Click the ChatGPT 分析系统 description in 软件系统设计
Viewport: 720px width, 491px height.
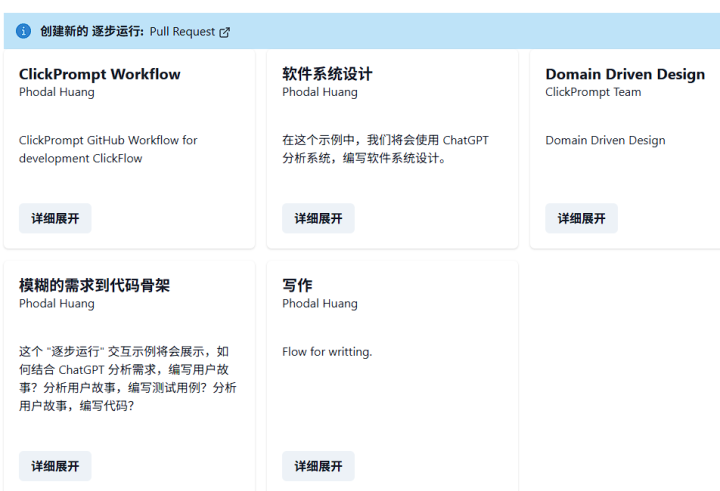385,149
